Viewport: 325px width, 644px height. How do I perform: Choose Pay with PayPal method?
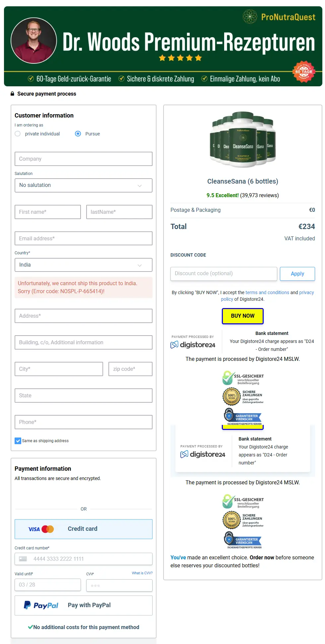pos(84,605)
